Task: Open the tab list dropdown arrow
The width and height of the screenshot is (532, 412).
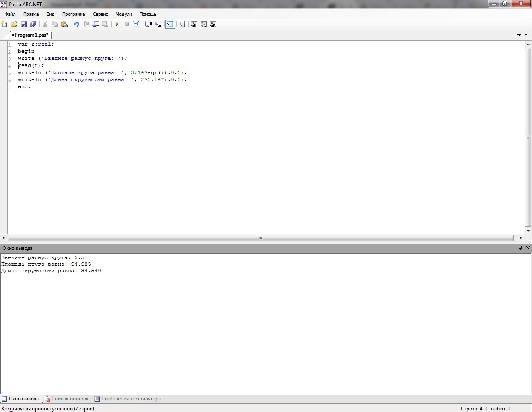Action: tap(519, 35)
